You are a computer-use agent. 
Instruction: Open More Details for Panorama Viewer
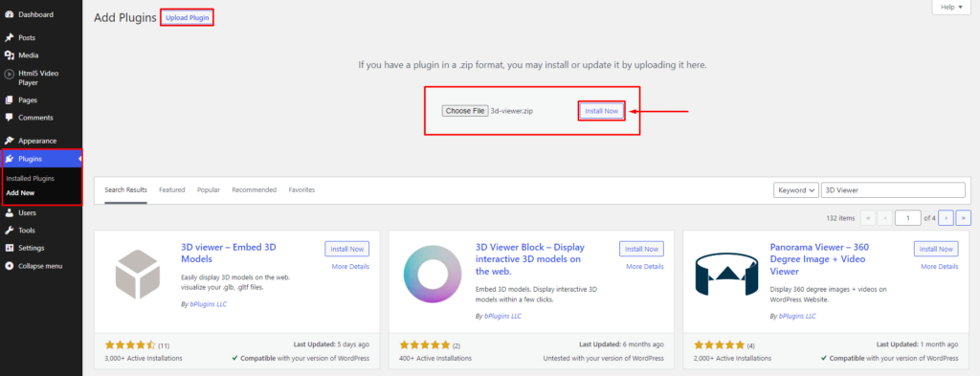pos(939,267)
